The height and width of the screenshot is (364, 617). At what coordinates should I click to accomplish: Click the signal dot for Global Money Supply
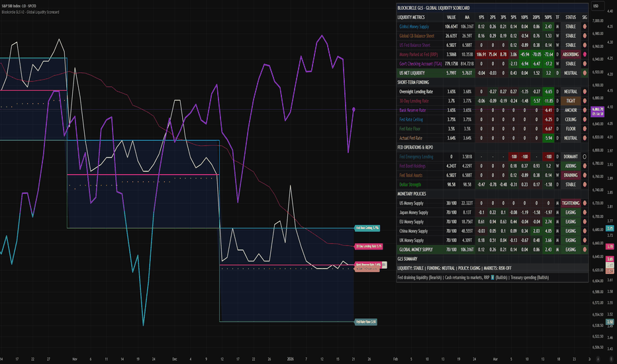(x=585, y=26)
